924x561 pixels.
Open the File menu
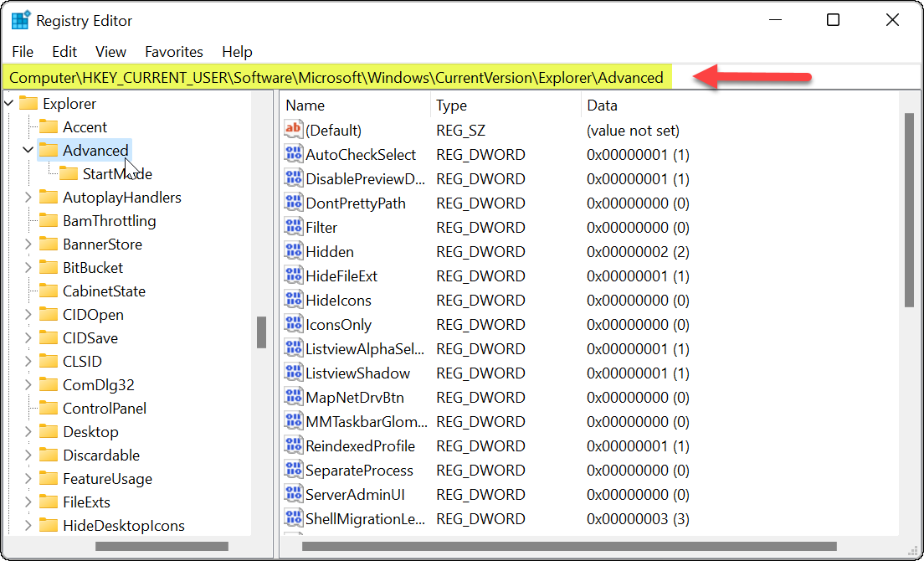point(23,52)
